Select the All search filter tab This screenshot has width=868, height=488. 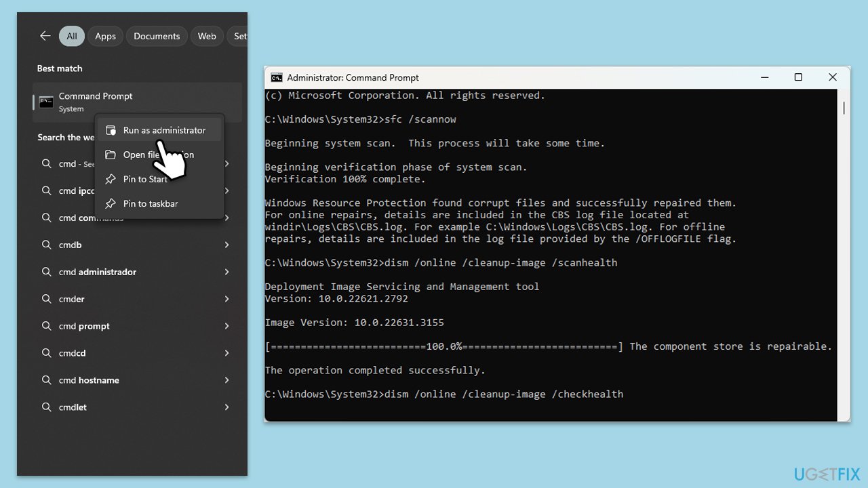[x=72, y=36]
